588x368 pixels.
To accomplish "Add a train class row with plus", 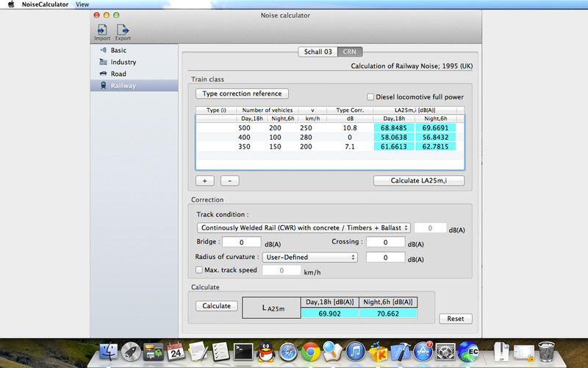I will 205,180.
